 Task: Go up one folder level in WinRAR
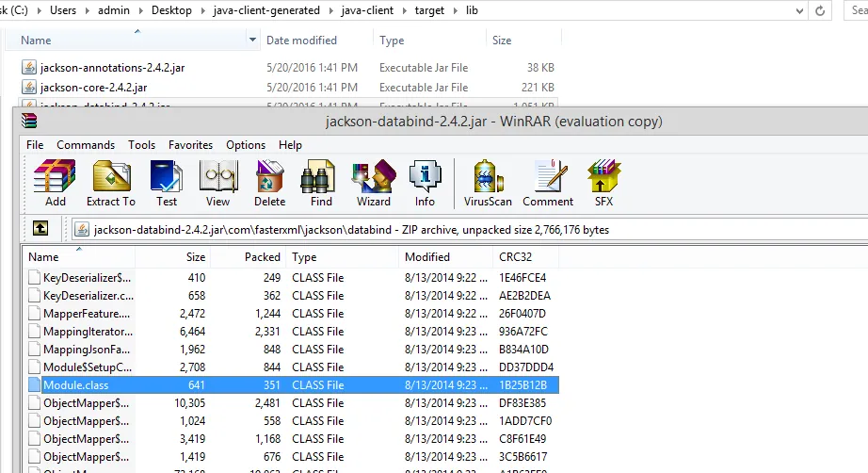click(40, 228)
